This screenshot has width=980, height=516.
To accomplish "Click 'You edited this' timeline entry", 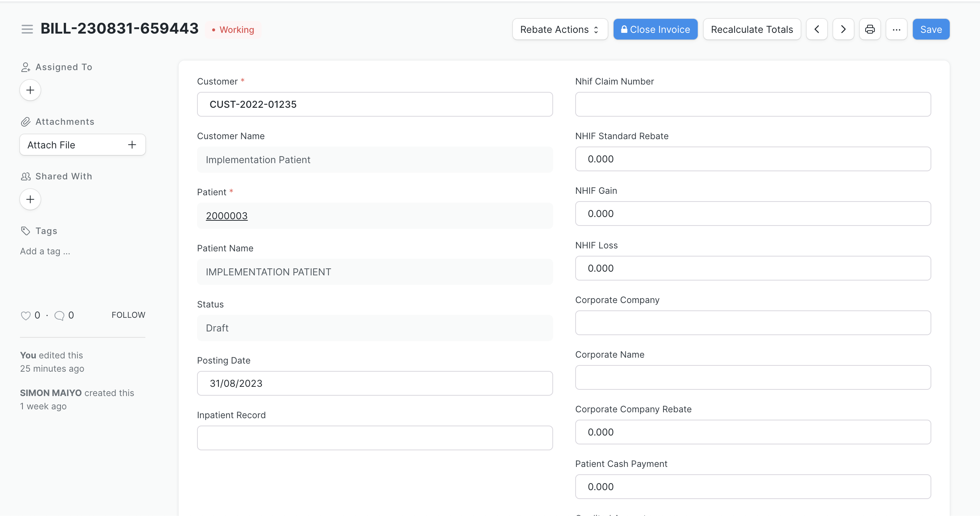I will coord(52,361).
